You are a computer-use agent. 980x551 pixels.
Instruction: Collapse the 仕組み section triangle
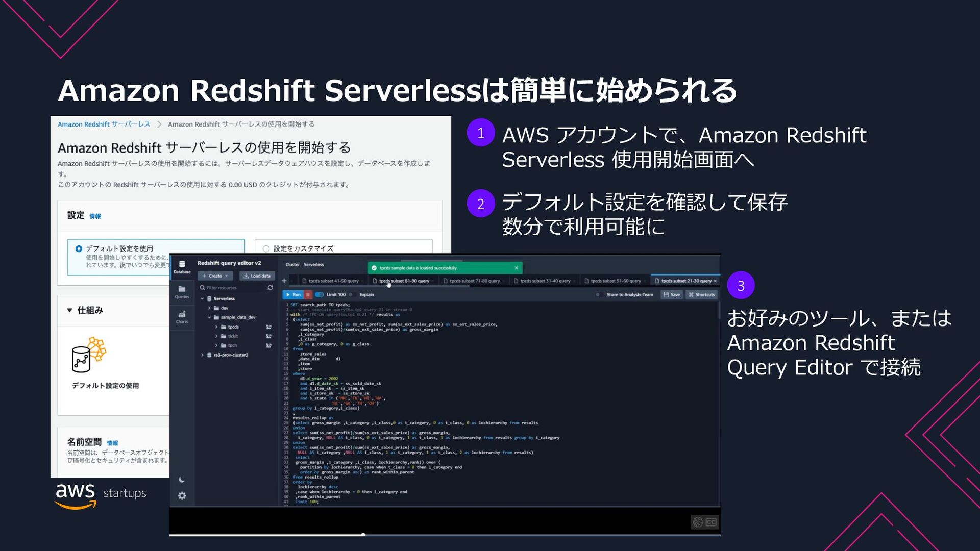click(x=69, y=310)
